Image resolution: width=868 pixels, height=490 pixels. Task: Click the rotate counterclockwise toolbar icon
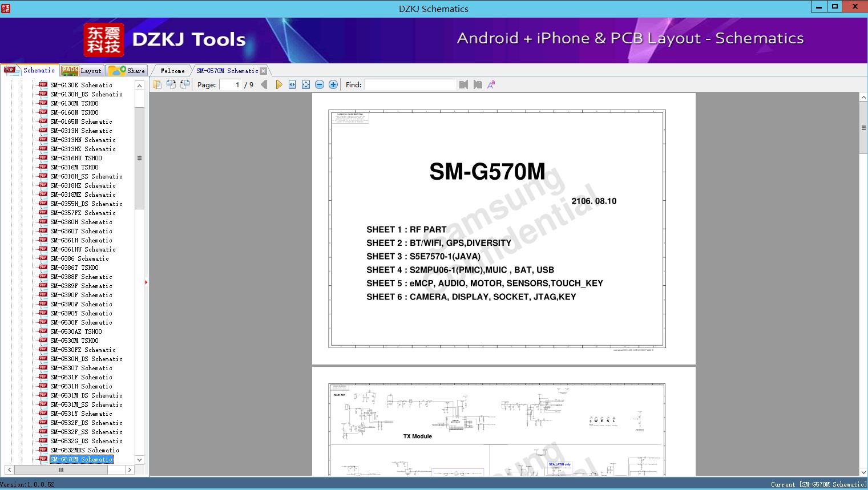[171, 84]
